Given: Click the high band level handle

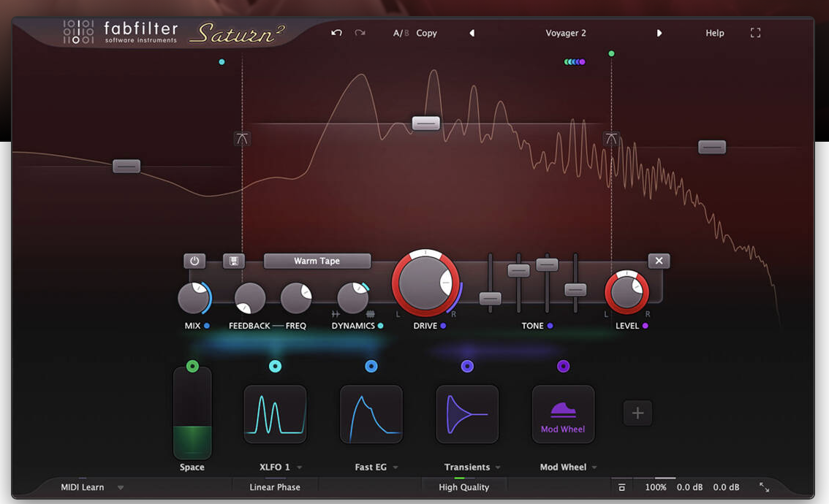Looking at the screenshot, I should tap(711, 147).
